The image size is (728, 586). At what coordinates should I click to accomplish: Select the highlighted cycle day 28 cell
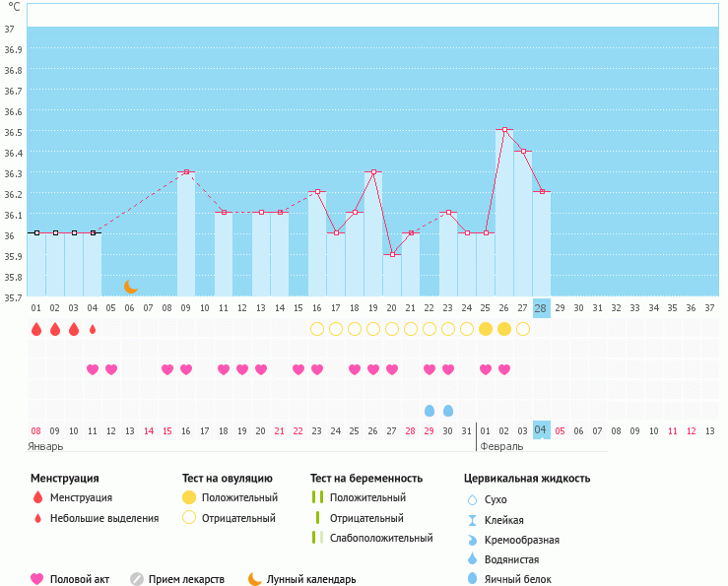pyautogui.click(x=541, y=308)
